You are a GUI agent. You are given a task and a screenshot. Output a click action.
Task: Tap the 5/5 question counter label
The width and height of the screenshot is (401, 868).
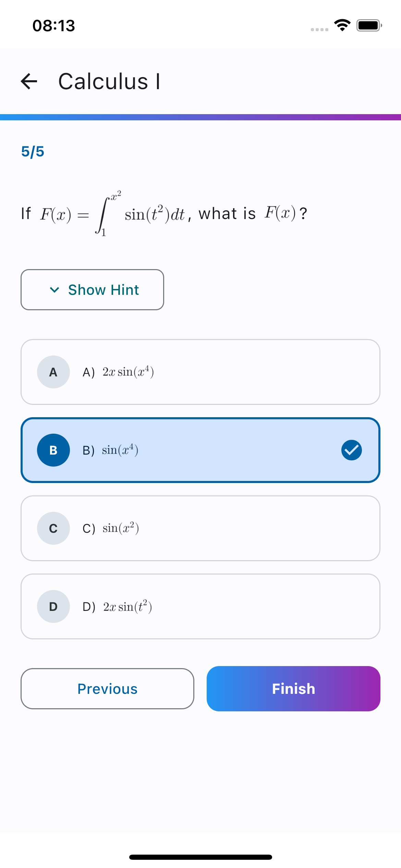(33, 151)
